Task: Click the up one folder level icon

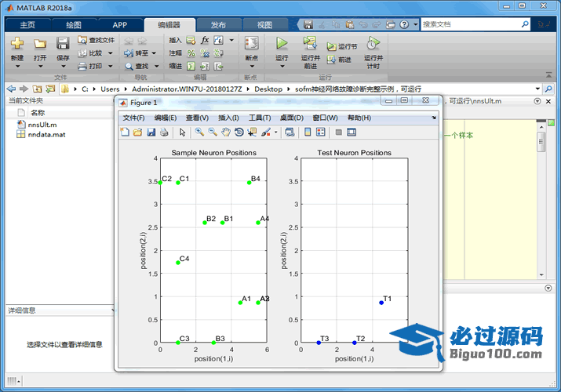Action: [37, 89]
